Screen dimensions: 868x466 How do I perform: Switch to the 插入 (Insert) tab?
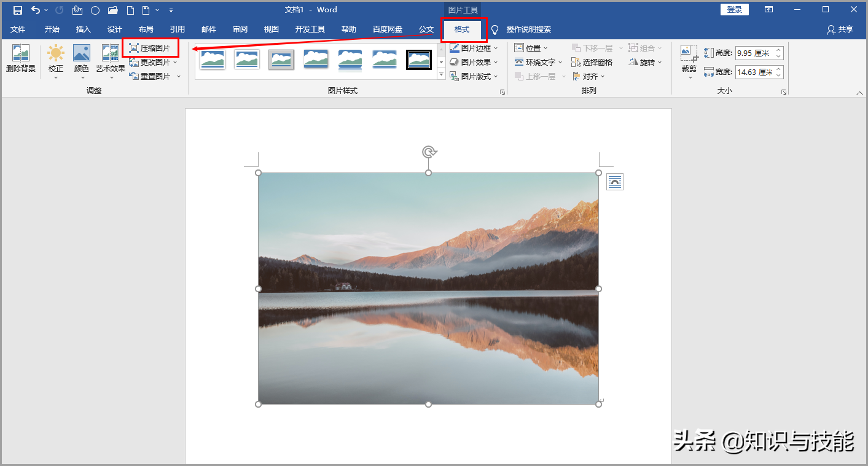tap(83, 29)
